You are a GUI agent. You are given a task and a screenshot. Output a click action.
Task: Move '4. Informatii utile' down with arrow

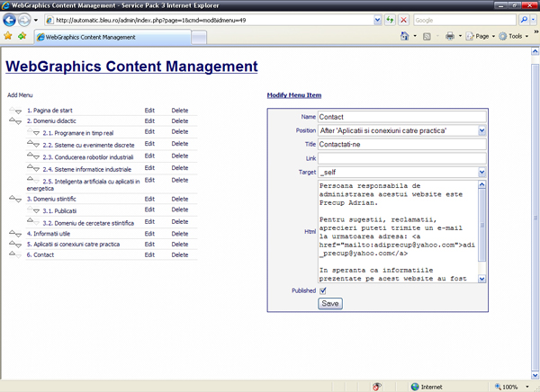(x=18, y=234)
